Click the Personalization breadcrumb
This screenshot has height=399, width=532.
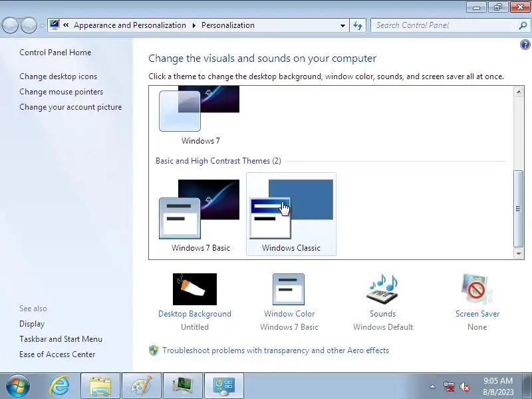click(228, 25)
